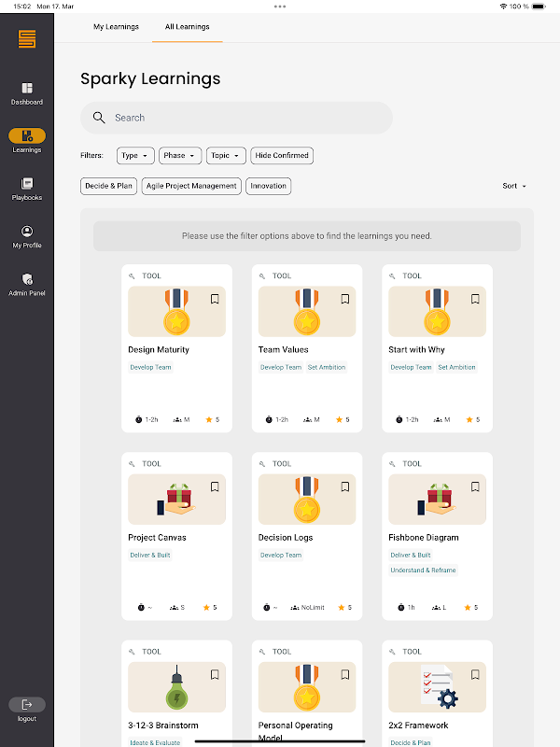The image size is (560, 747).
Task: Go to My Profile icon
Action: (x=27, y=231)
